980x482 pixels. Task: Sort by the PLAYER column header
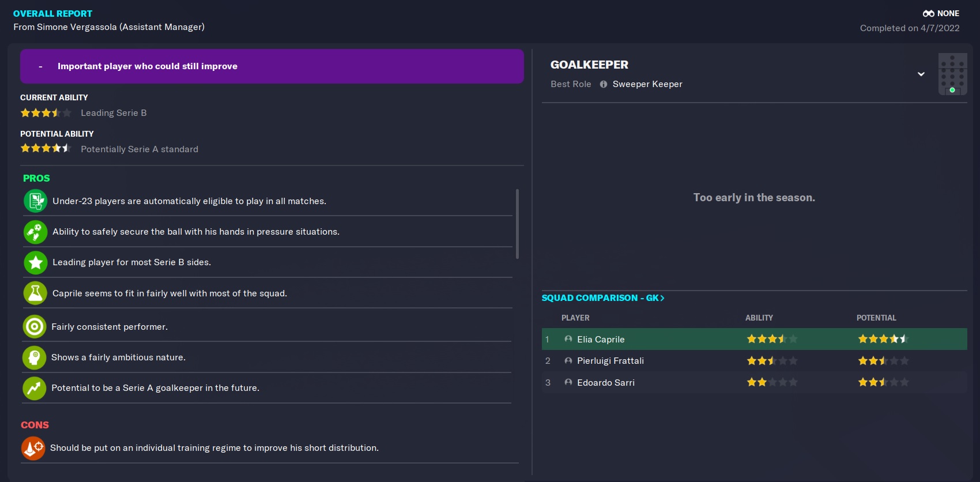(575, 318)
